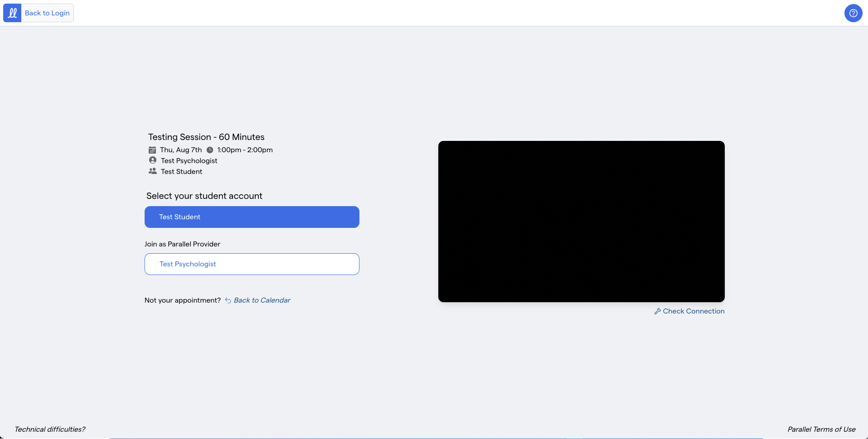Click the clock icon beside session time
This screenshot has width=868, height=439.
(x=210, y=150)
